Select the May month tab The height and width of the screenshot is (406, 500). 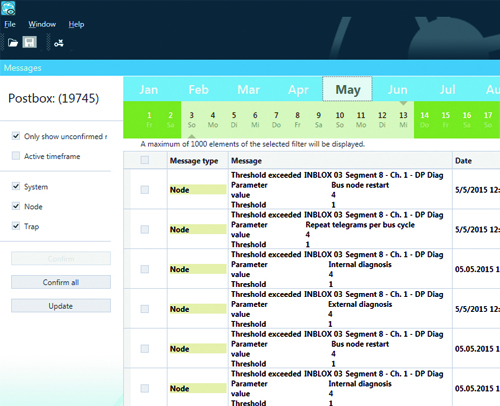[x=347, y=89]
